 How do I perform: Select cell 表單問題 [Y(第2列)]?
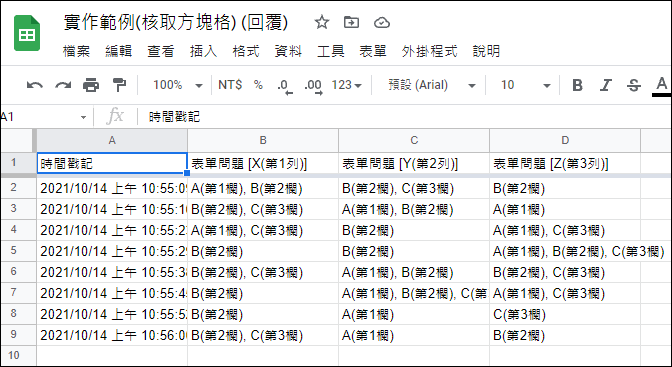tap(414, 163)
